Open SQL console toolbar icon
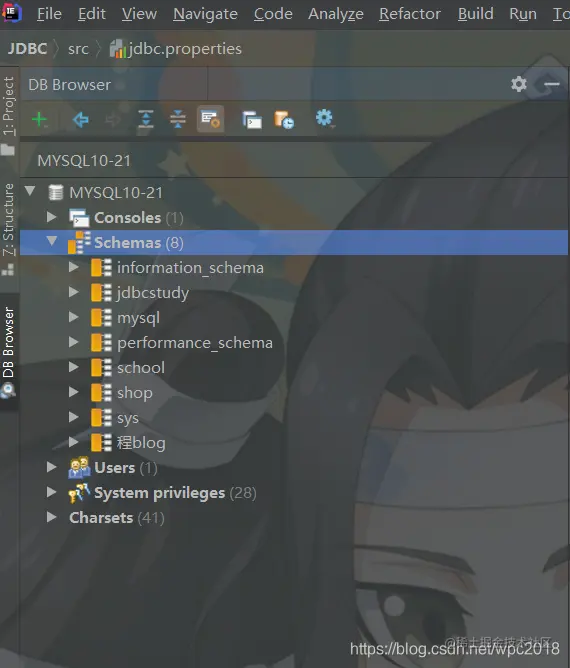The width and height of the screenshot is (570, 668). click(x=252, y=120)
